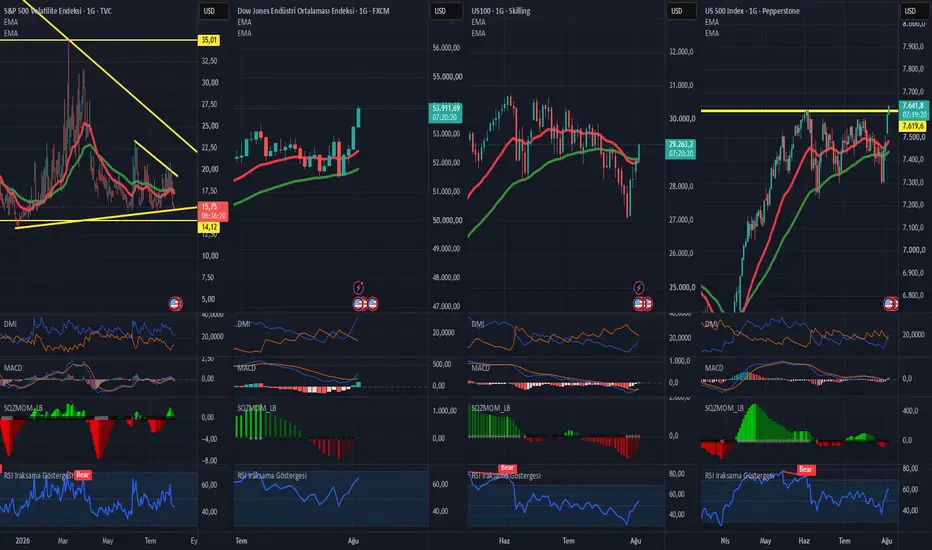Screen dimensions: 932x550
Task: Click the yellow 7.619,6 price label
Action: point(913,125)
